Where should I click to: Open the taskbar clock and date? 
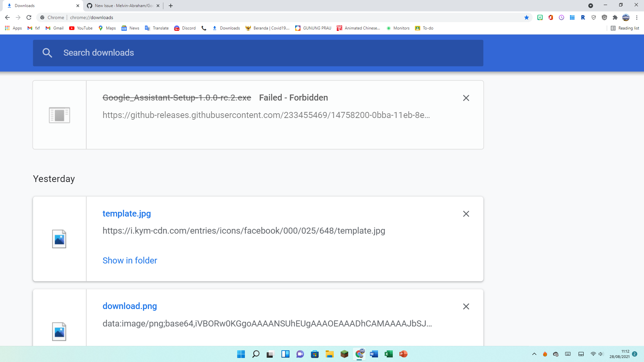[620, 354]
